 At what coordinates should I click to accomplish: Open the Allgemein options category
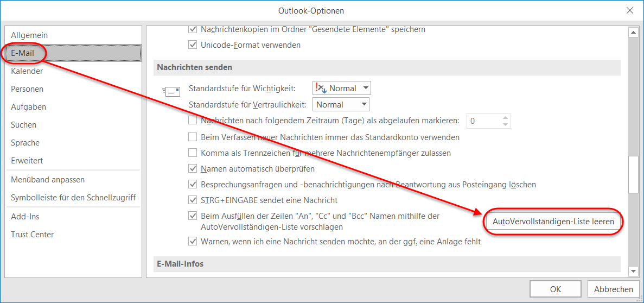point(74,35)
